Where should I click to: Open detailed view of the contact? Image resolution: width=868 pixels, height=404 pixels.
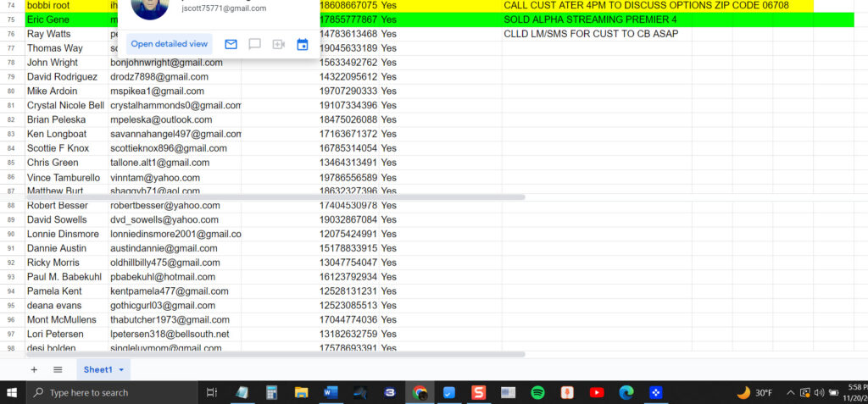pos(170,44)
